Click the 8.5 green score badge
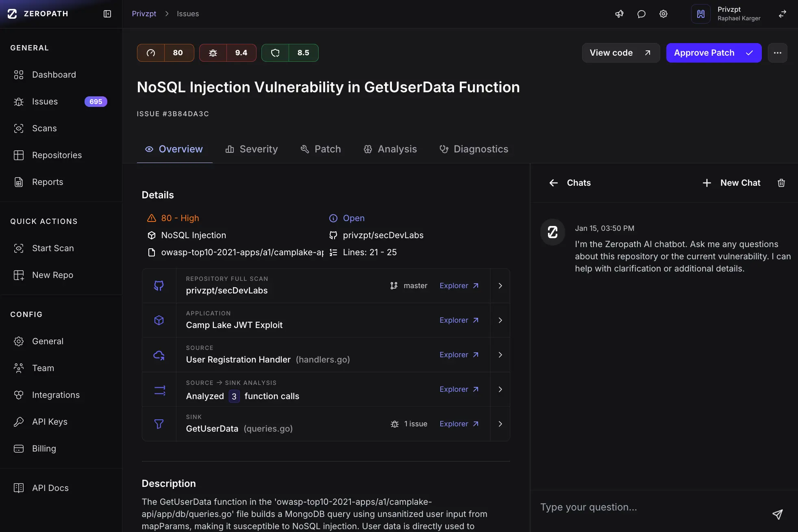Image resolution: width=798 pixels, height=532 pixels. click(290, 53)
